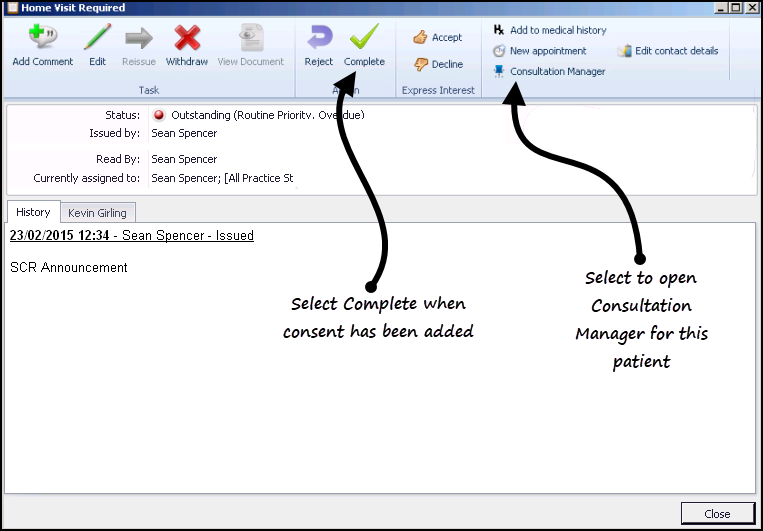Viewport: 763px width, 531px height.
Task: Click the Add Comment speech bubble icon
Action: pos(42,38)
